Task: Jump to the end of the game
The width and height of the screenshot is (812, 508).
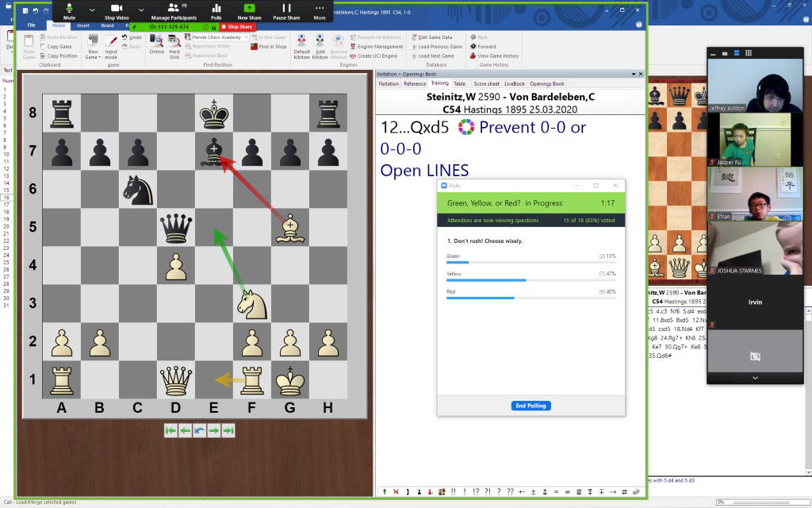Action: 228,430
